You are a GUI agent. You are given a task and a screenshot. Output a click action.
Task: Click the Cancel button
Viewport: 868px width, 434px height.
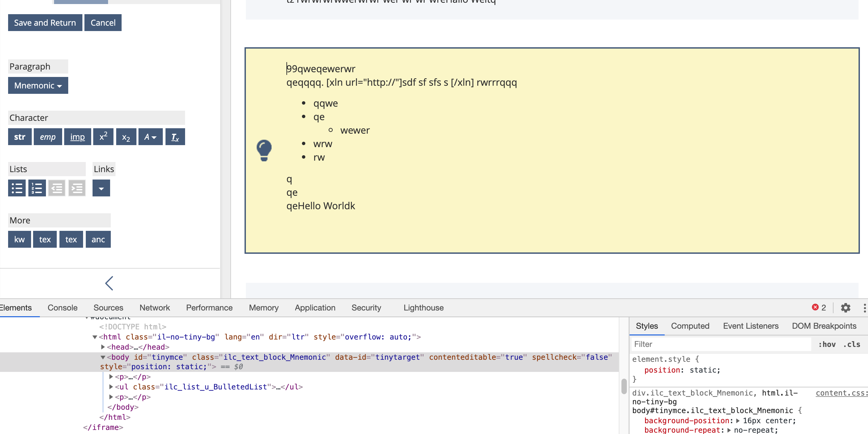[103, 23]
